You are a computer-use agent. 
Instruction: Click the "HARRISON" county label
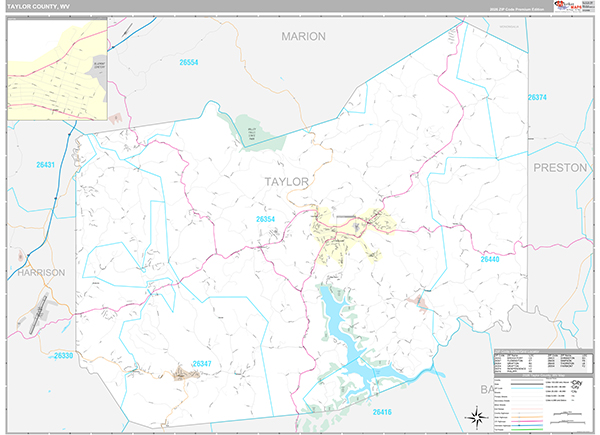(x=41, y=272)
